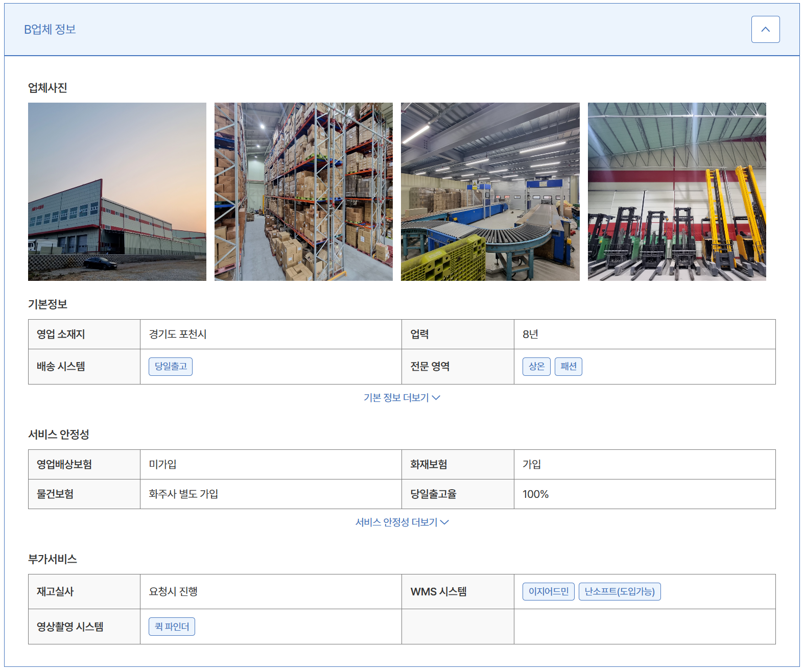Click the 퀵 파인더 tag

172,627
